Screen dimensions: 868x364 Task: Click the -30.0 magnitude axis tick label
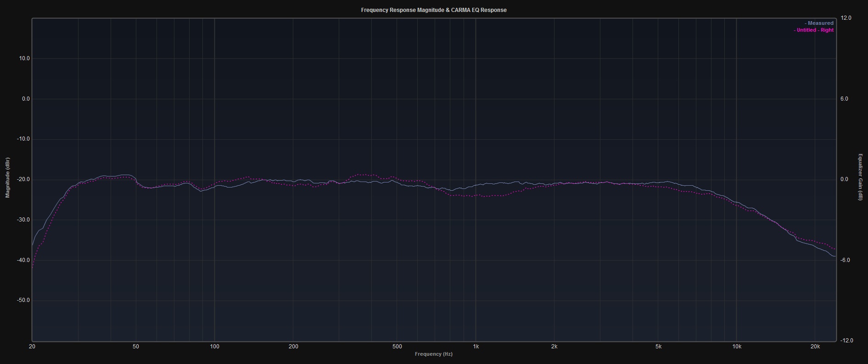[23, 220]
